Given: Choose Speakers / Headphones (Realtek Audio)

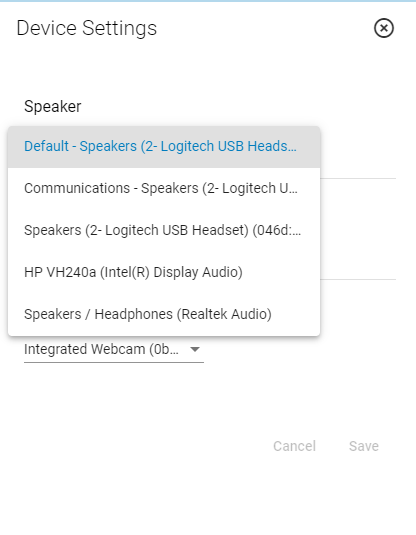Looking at the screenshot, I should tap(164, 314).
